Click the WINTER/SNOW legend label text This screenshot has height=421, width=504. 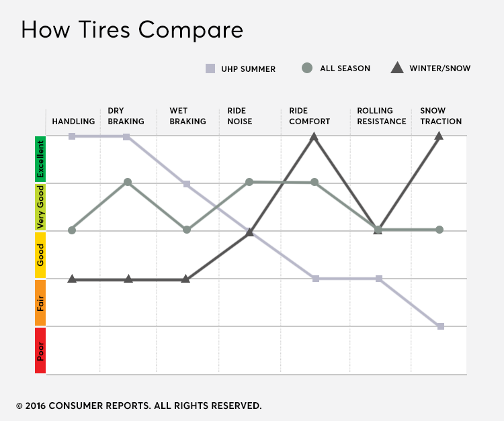440,68
